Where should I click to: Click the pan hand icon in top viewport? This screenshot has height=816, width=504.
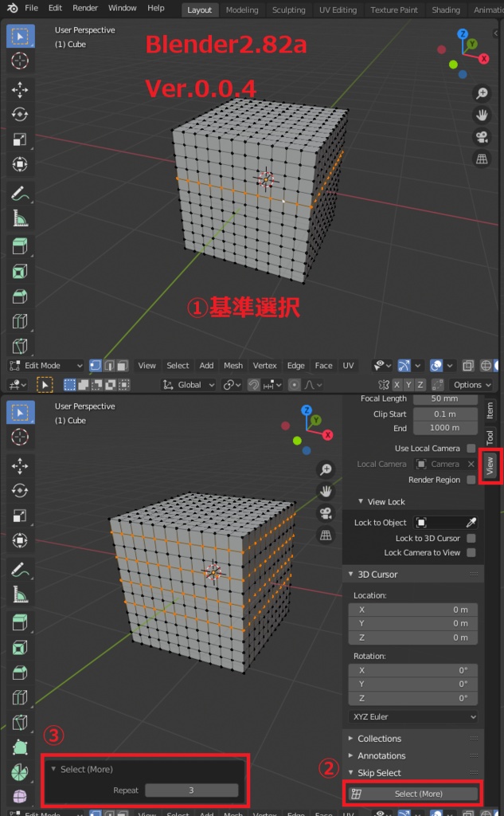pyautogui.click(x=482, y=115)
